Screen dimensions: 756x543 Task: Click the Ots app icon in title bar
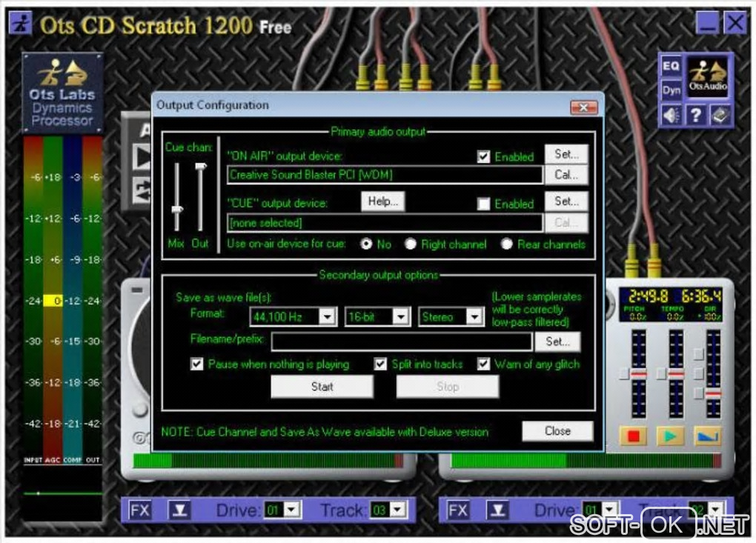(20, 23)
